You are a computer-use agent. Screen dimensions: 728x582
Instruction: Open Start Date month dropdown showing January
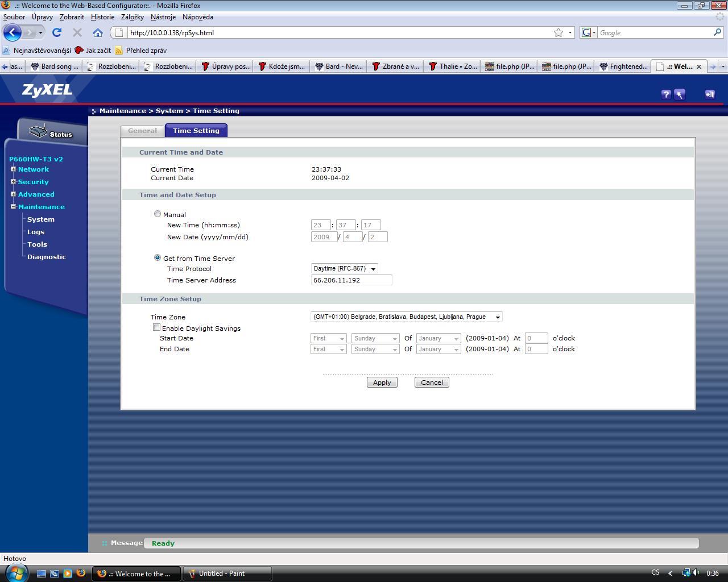click(x=439, y=338)
